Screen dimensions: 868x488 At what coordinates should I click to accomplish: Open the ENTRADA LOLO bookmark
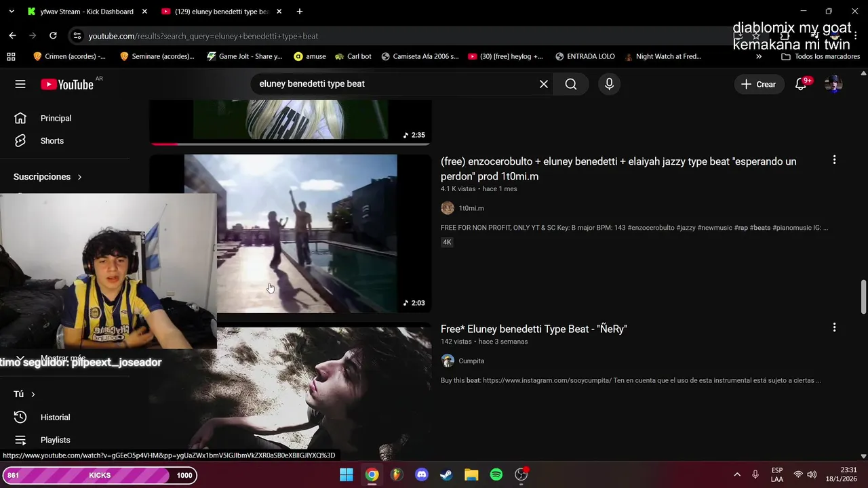585,56
